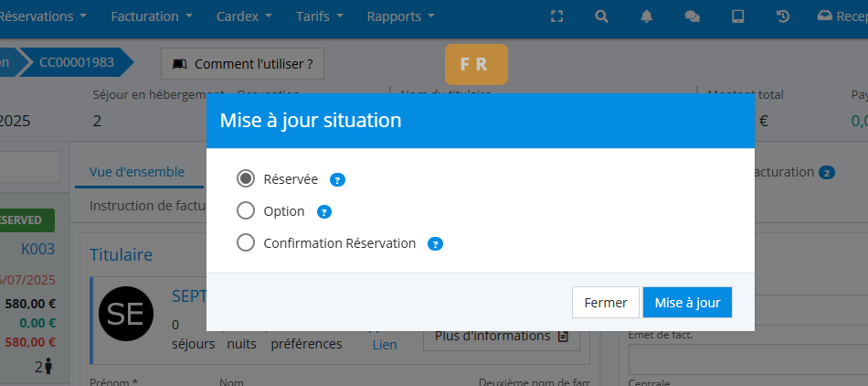The height and width of the screenshot is (386, 868).
Task: Click help icon next to Option
Action: pyautogui.click(x=323, y=212)
